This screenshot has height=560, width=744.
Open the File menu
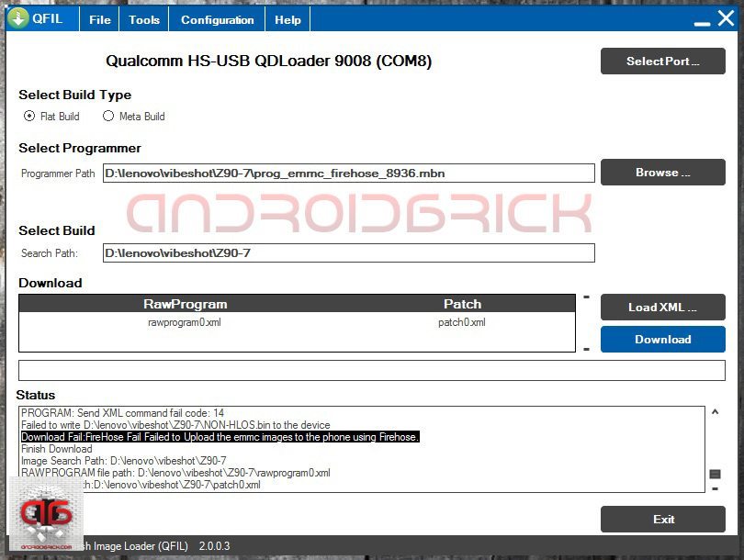pos(100,19)
